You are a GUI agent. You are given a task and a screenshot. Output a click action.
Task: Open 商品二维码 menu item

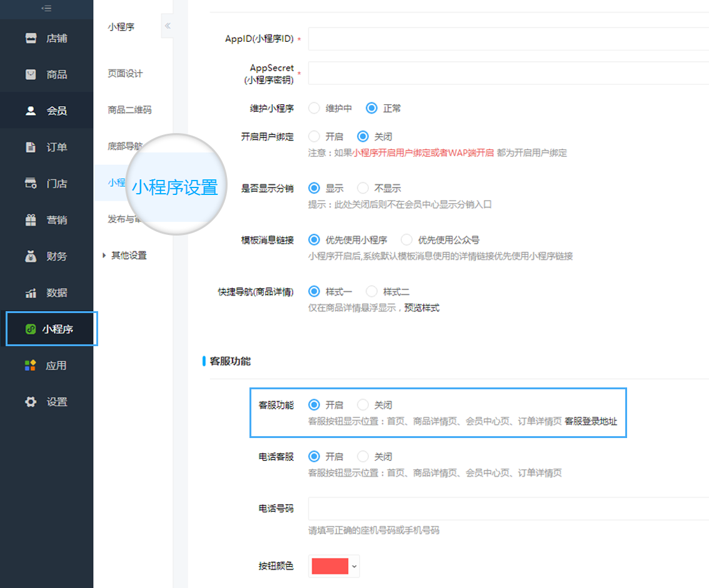point(130,110)
